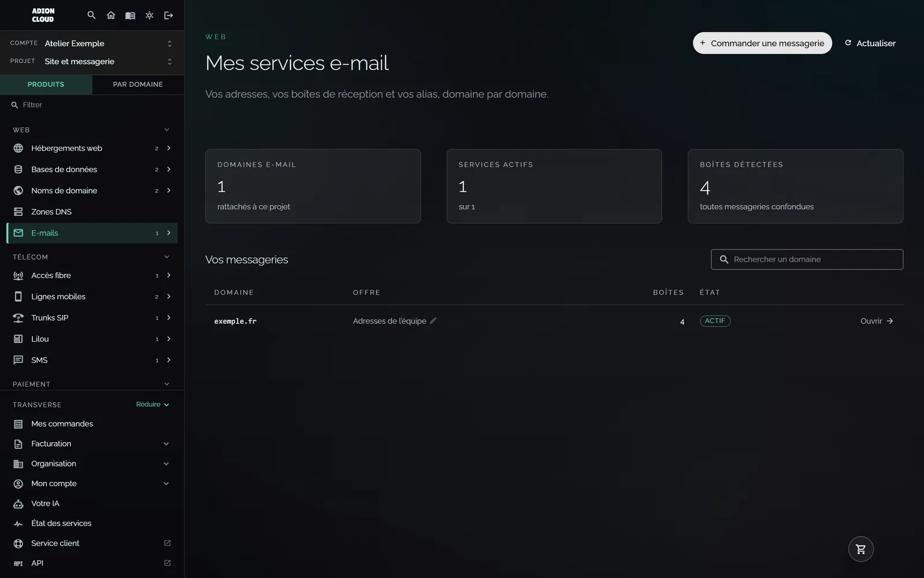Click the search magnifier icon in top bar
924x578 pixels.
91,15
